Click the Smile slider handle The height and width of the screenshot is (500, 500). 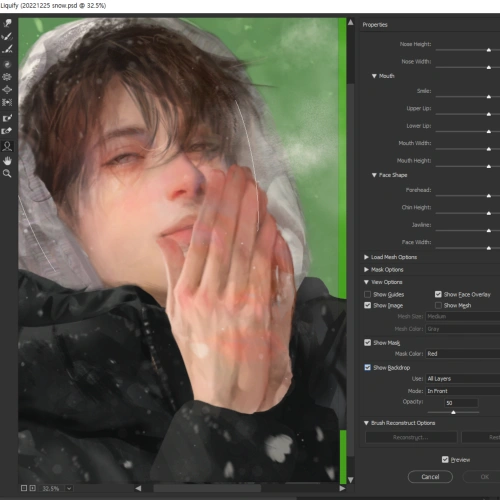click(x=489, y=97)
